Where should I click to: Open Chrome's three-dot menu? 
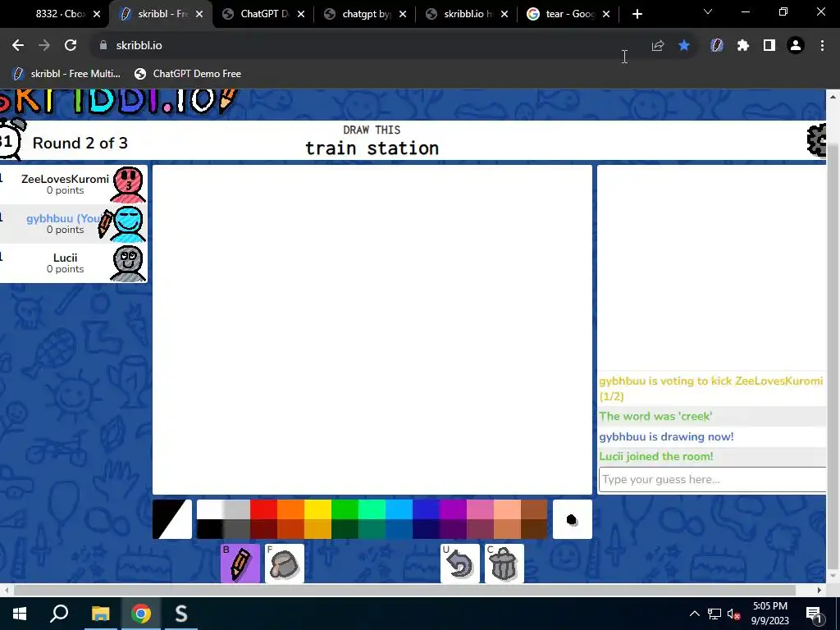click(x=822, y=46)
